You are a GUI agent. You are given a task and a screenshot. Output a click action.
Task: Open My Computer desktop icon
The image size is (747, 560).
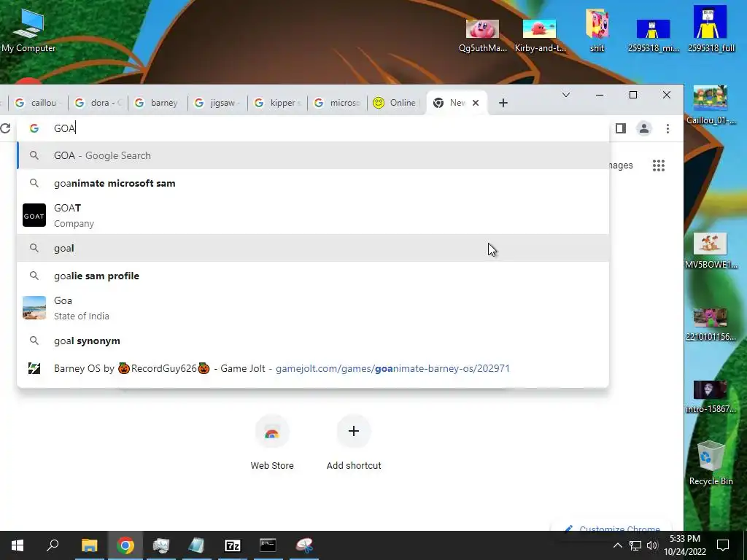[x=28, y=31]
